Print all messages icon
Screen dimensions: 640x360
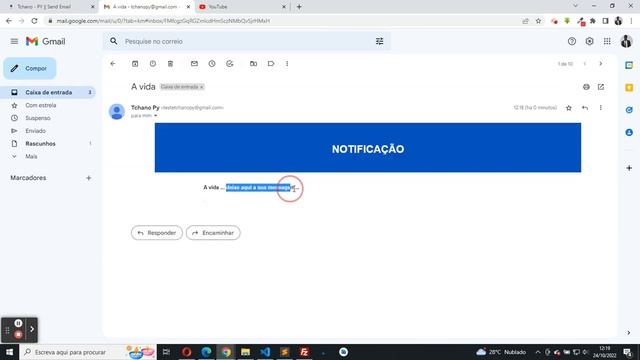pos(586,87)
